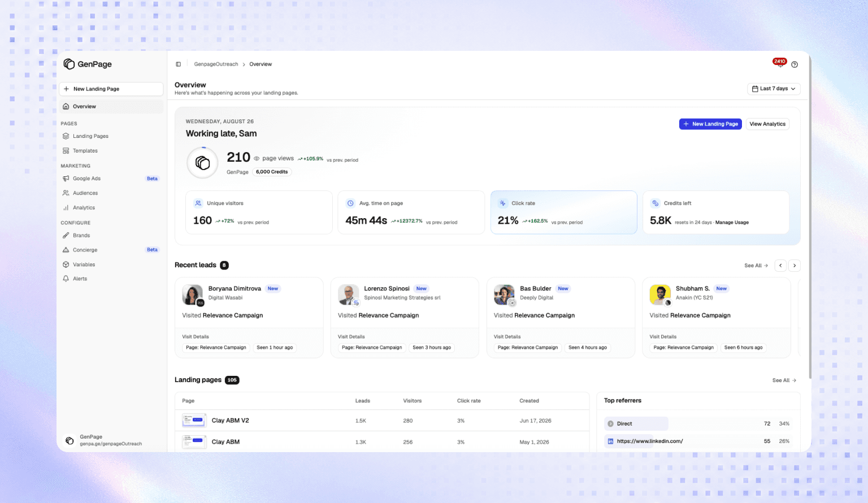
Task: Click the Landing Pages layers icon
Action: coord(66,136)
